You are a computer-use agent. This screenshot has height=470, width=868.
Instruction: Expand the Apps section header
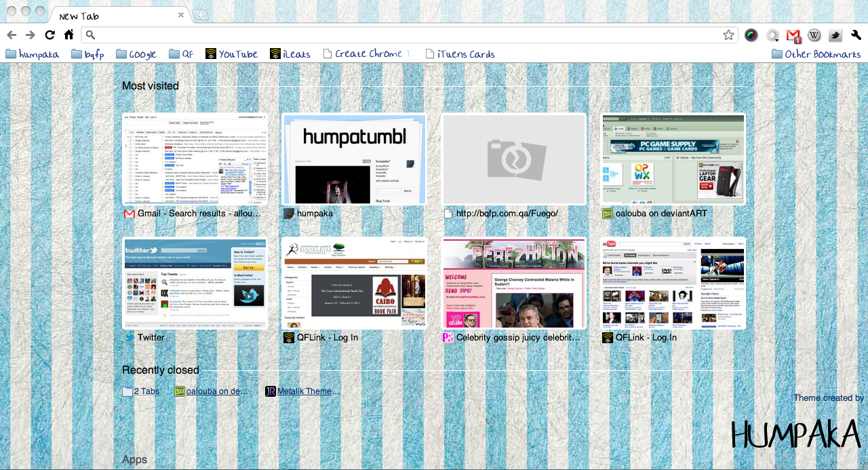coord(134,460)
